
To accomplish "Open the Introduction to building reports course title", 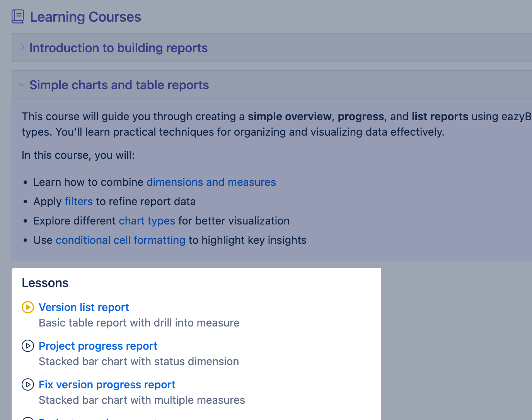I will point(118,48).
